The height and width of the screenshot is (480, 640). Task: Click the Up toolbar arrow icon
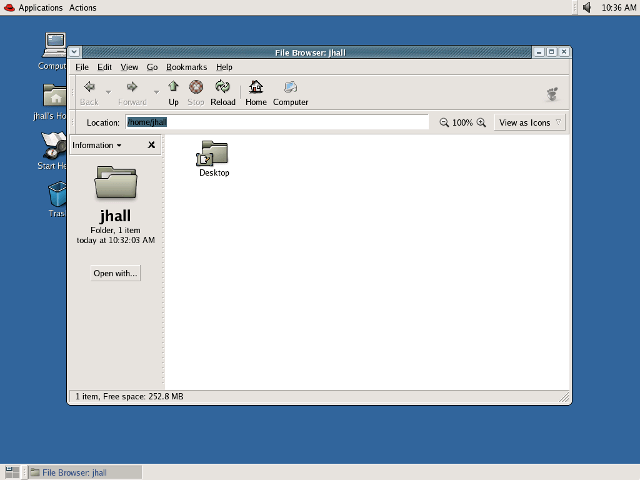coord(173,88)
